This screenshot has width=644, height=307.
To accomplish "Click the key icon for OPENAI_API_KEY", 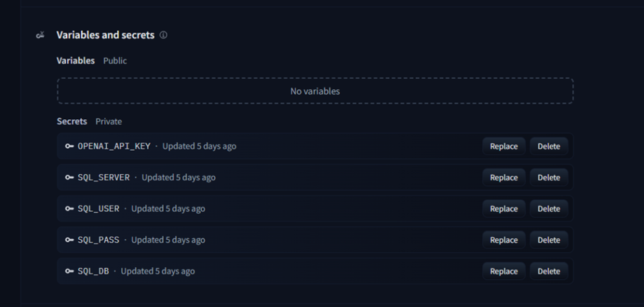I will pyautogui.click(x=69, y=147).
